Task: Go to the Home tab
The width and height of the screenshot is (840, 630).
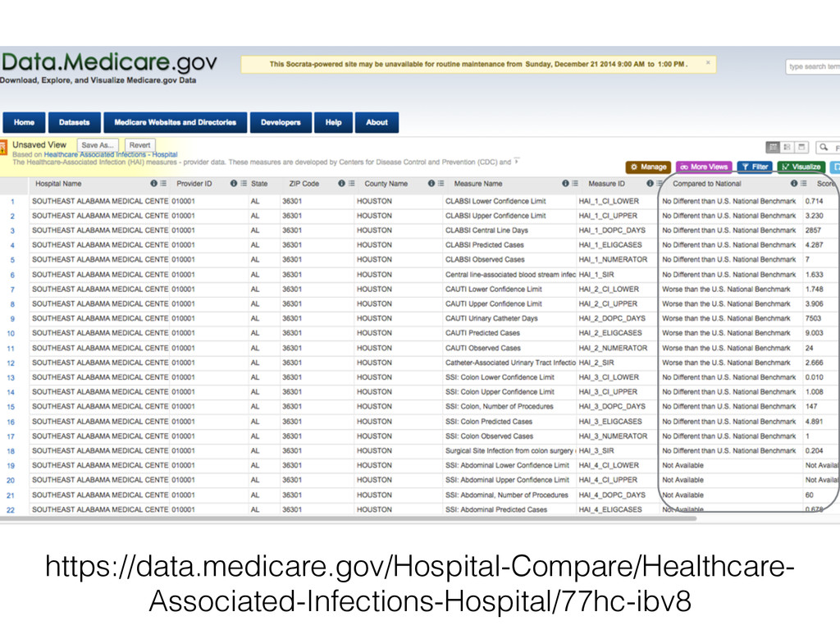Action: (24, 122)
